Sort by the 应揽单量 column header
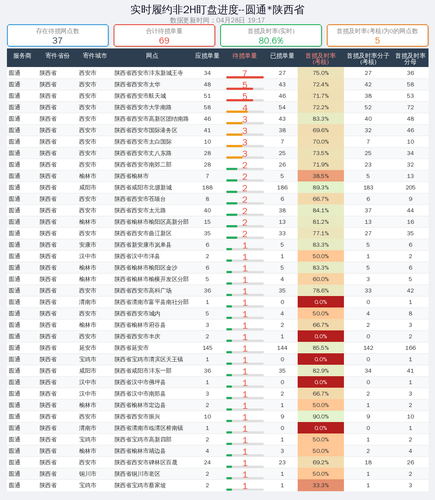The height and width of the screenshot is (500, 435). click(x=207, y=56)
